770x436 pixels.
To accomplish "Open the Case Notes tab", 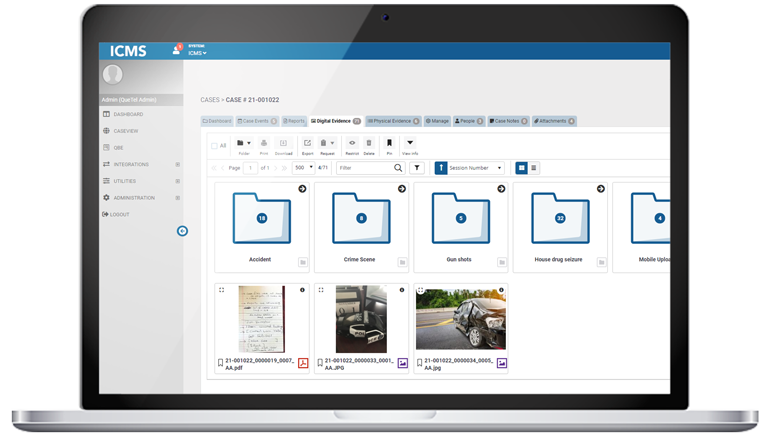I will click(x=508, y=121).
